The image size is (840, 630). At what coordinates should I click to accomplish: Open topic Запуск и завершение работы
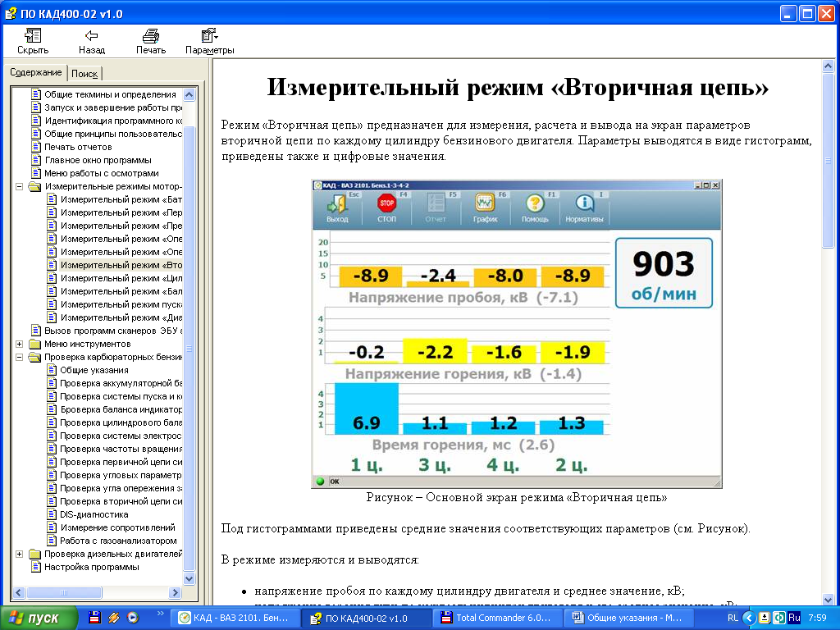coord(113,107)
